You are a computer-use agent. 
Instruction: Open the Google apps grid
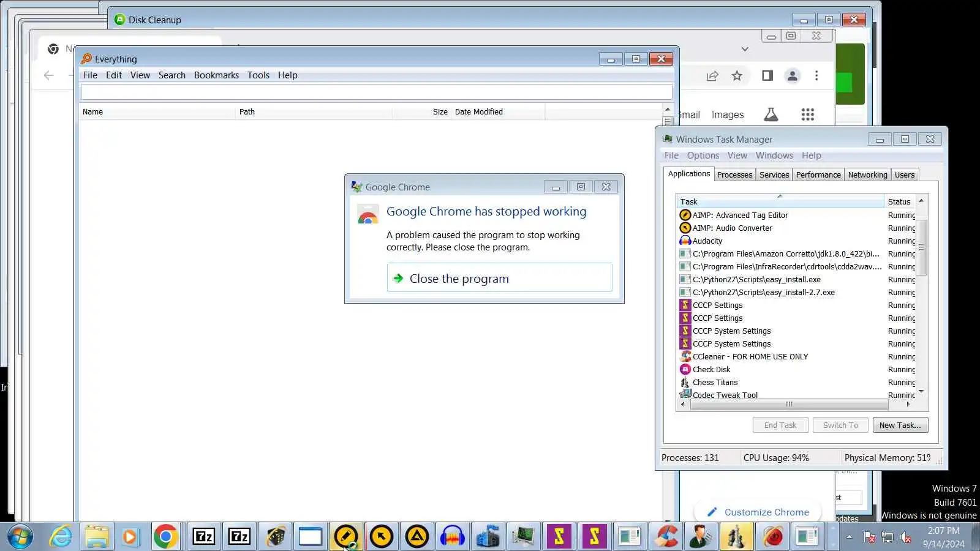[x=808, y=114]
